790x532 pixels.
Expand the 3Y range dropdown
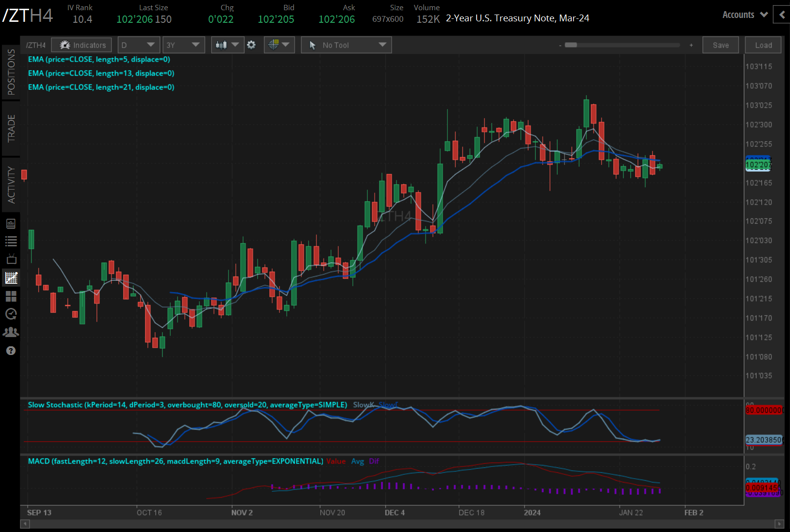[x=183, y=45]
